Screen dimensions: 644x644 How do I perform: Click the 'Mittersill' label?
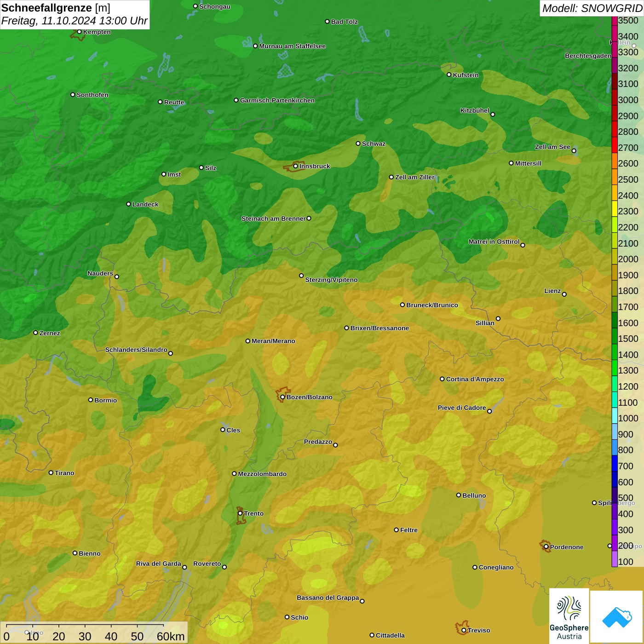pos(528,163)
